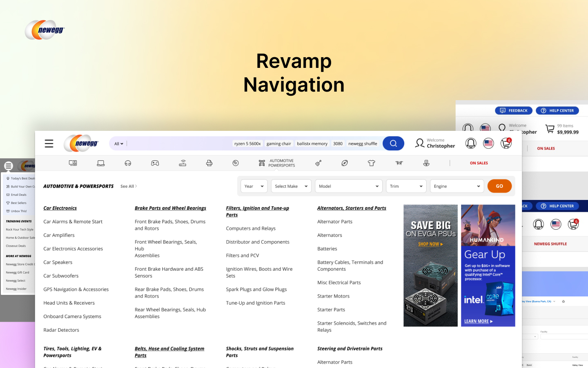The image size is (588, 368).
Task: Select Newegg Gift Card in sidebar
Action: (18, 272)
